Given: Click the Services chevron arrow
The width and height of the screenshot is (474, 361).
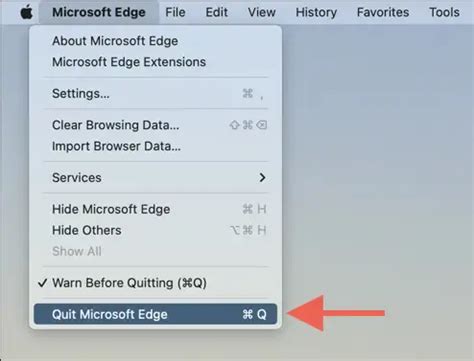Looking at the screenshot, I should point(262,178).
